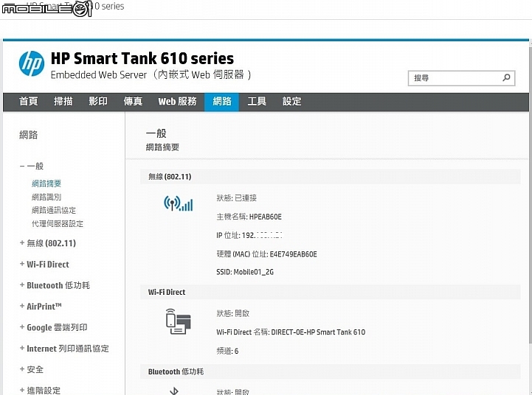This screenshot has height=395, width=532.
Task: Open the 影印 tab
Action: tap(98, 101)
